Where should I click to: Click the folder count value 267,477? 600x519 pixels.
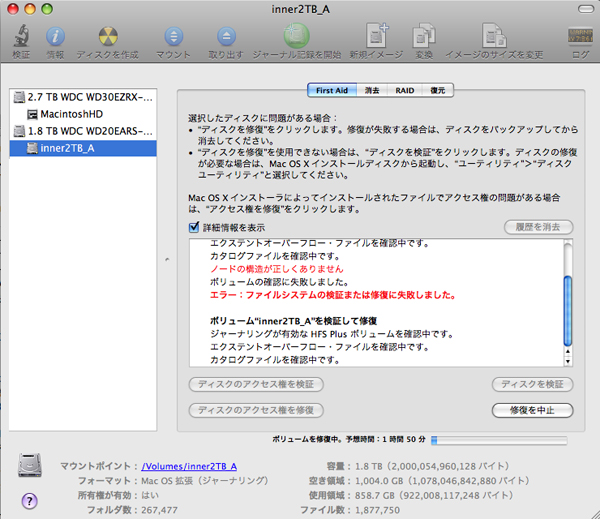click(159, 510)
